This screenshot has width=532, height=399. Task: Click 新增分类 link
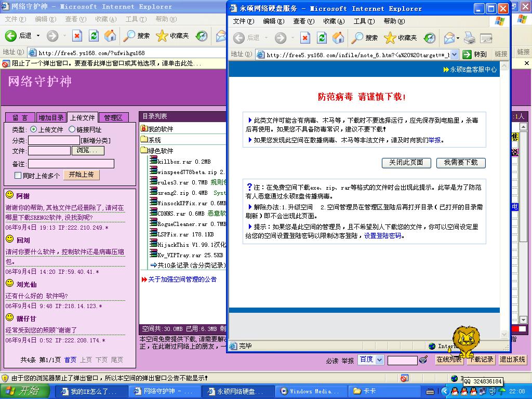pyautogui.click(x=96, y=140)
